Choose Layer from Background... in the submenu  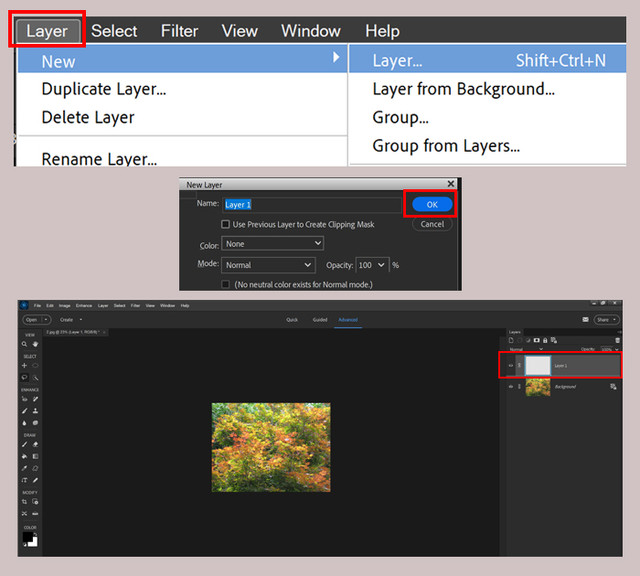[x=463, y=89]
